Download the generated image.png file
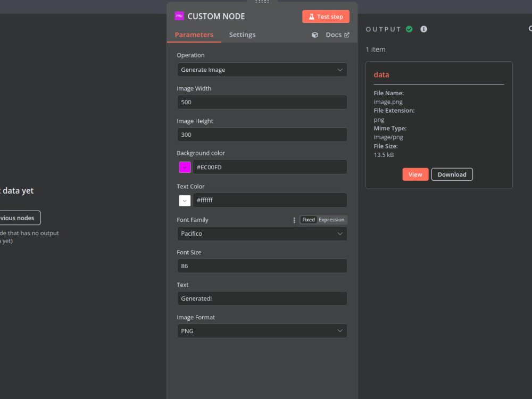 click(452, 174)
